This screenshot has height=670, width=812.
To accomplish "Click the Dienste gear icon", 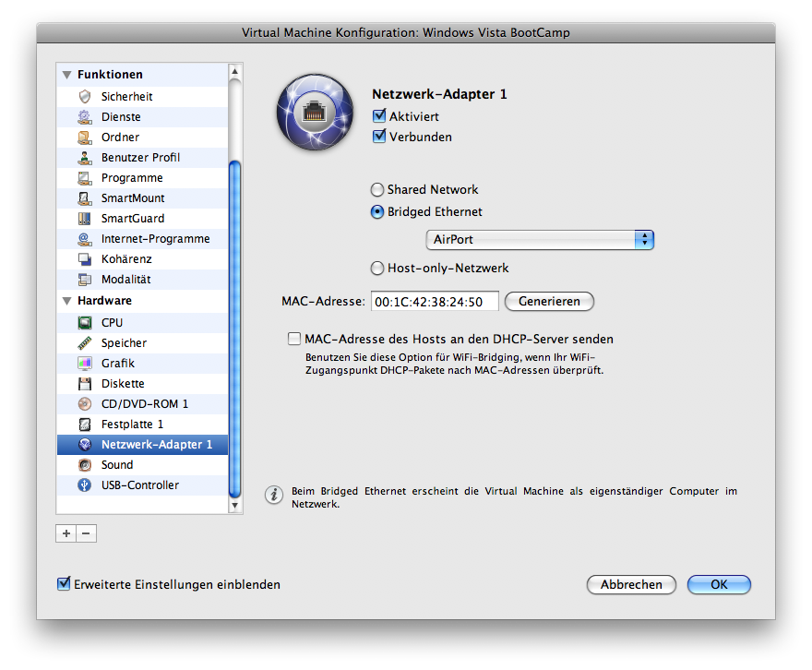I will tap(84, 117).
